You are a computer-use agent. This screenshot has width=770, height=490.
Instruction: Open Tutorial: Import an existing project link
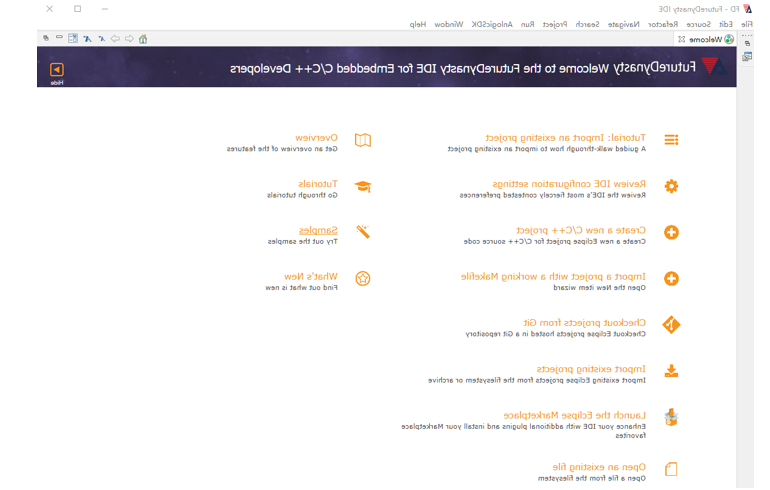565,138
